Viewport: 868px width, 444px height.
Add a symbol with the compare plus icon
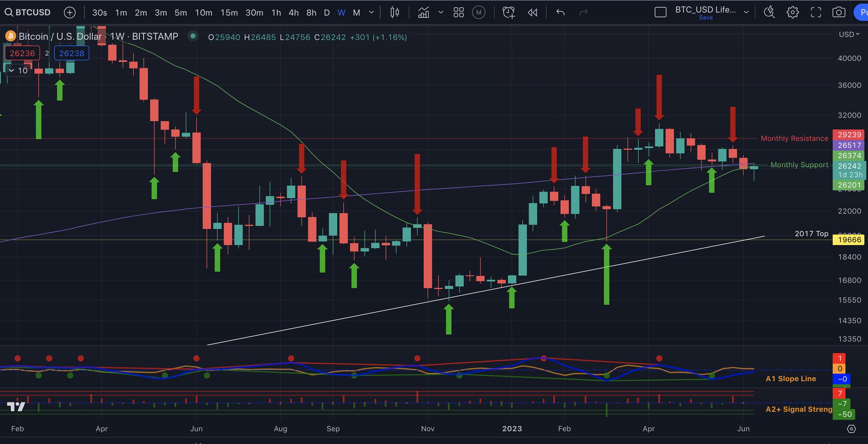click(x=70, y=13)
